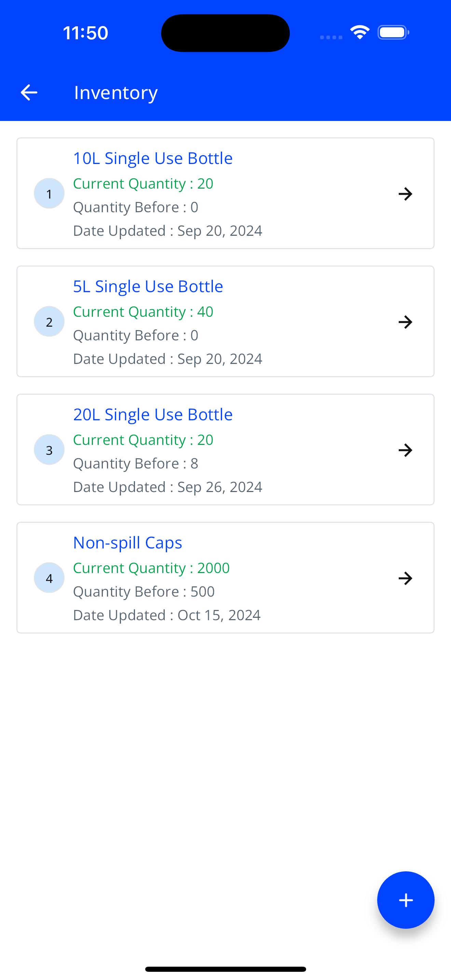Tap the Inventory header title
451x980 pixels.
[x=115, y=93]
